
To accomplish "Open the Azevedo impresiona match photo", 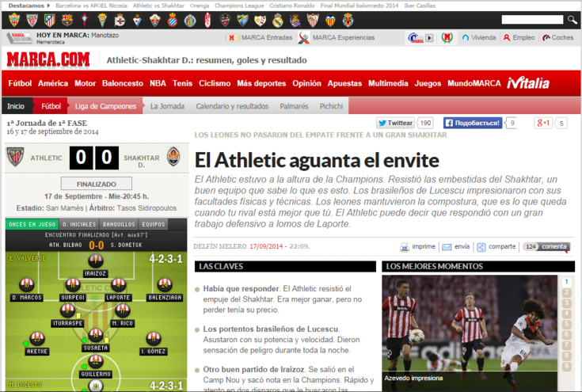I will click(x=470, y=332).
